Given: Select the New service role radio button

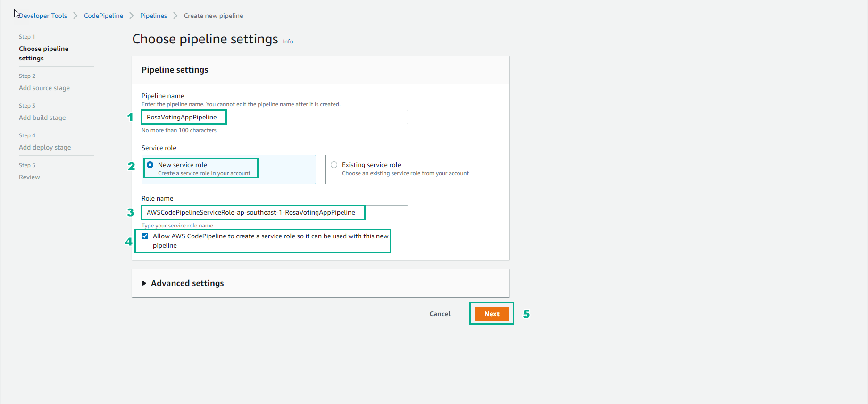Looking at the screenshot, I should tap(150, 165).
